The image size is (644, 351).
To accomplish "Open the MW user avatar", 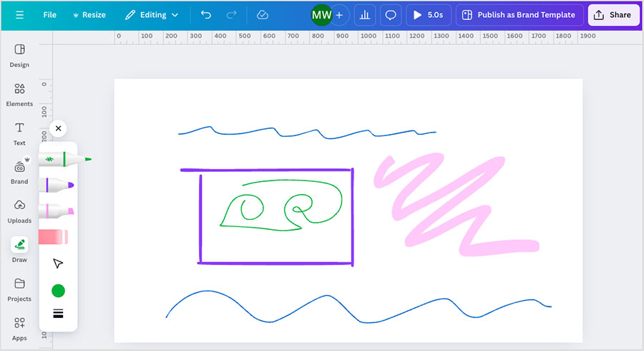I will pos(321,15).
